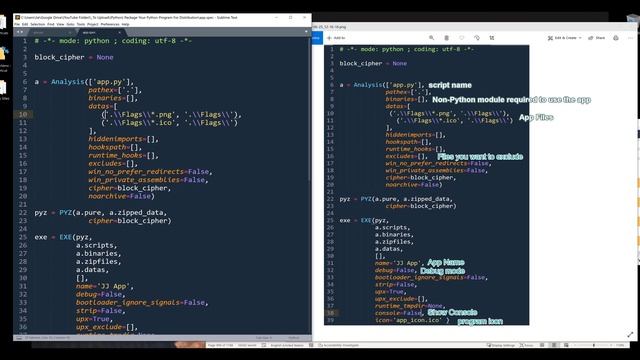This screenshot has width=640, height=360.
Task: Open the View menu in Sublime Text
Action: 60,24
